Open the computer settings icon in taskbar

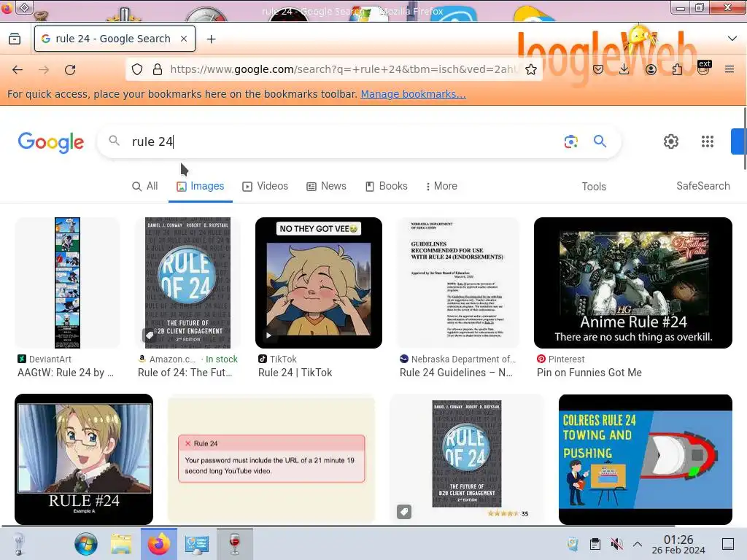pyautogui.click(x=197, y=544)
